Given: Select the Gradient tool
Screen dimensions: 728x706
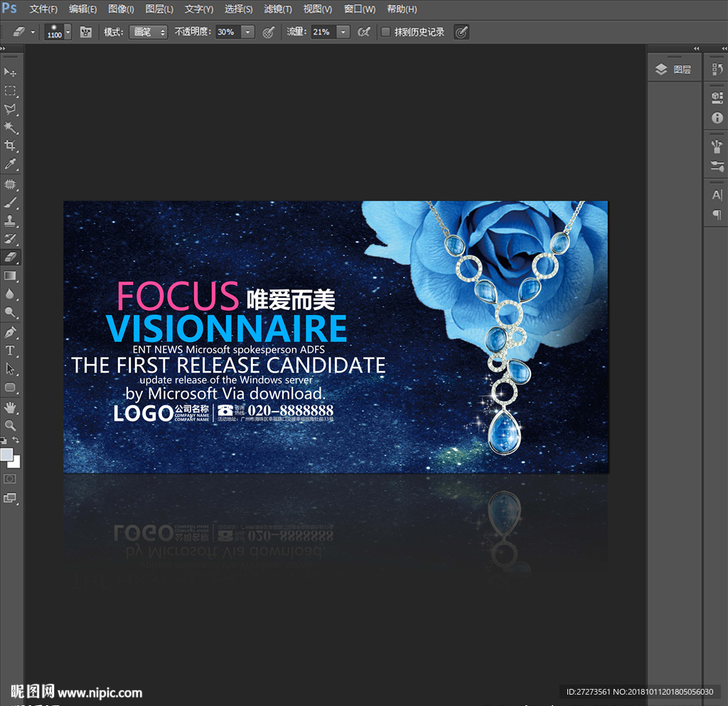Looking at the screenshot, I should click(x=10, y=276).
